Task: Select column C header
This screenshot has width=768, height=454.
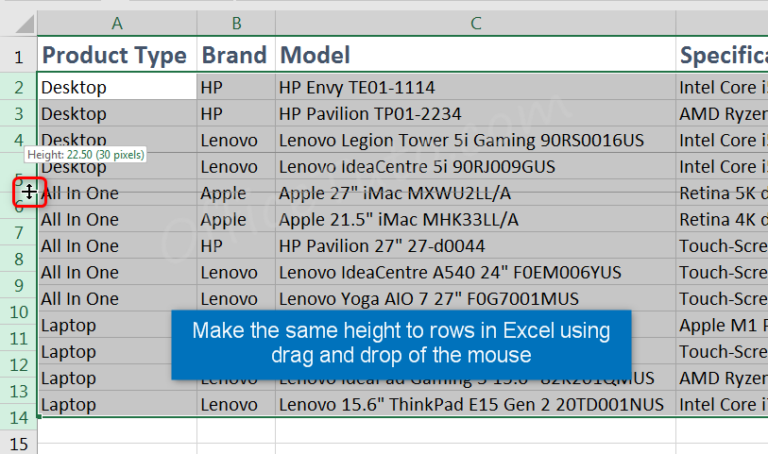Action: [x=475, y=23]
